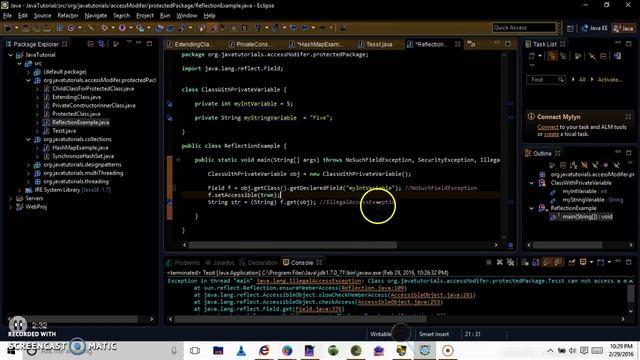Switch to the Javadoc tab
This screenshot has height=360, width=640.
[220, 262]
